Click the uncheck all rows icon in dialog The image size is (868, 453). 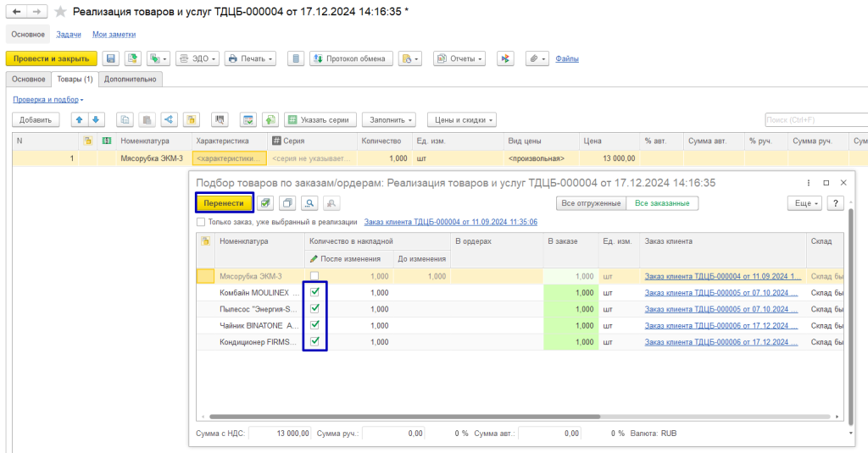tap(288, 203)
